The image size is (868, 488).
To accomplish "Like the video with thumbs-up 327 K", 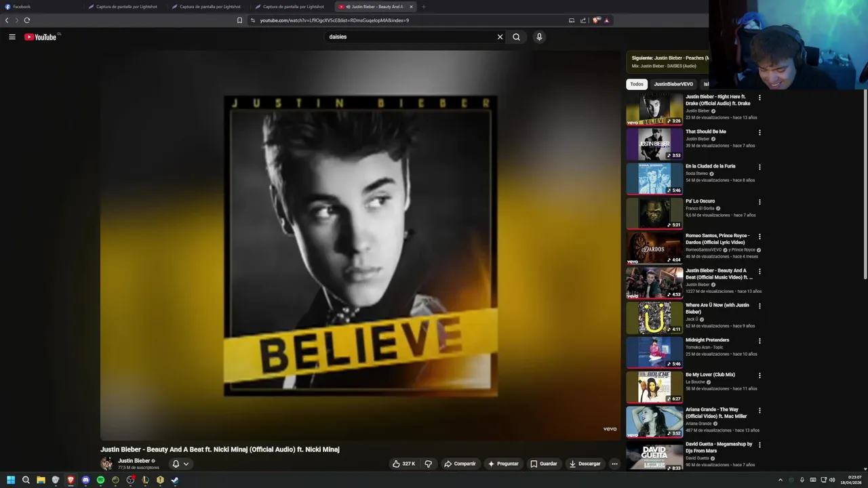I will click(x=403, y=464).
